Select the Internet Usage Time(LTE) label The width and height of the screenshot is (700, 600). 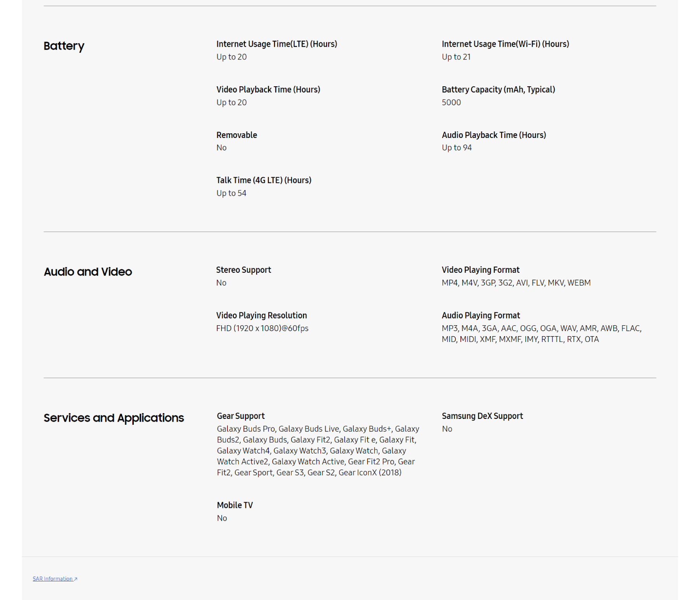click(x=276, y=44)
